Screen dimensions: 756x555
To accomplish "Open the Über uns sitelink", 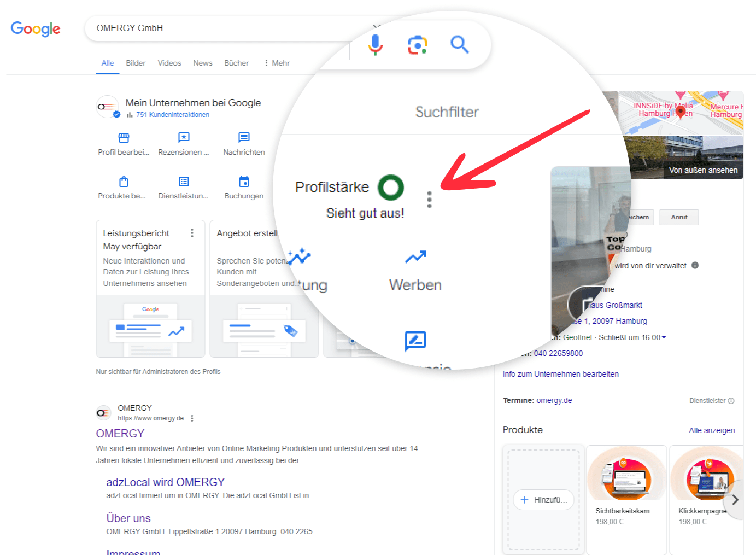I will coord(128,518).
